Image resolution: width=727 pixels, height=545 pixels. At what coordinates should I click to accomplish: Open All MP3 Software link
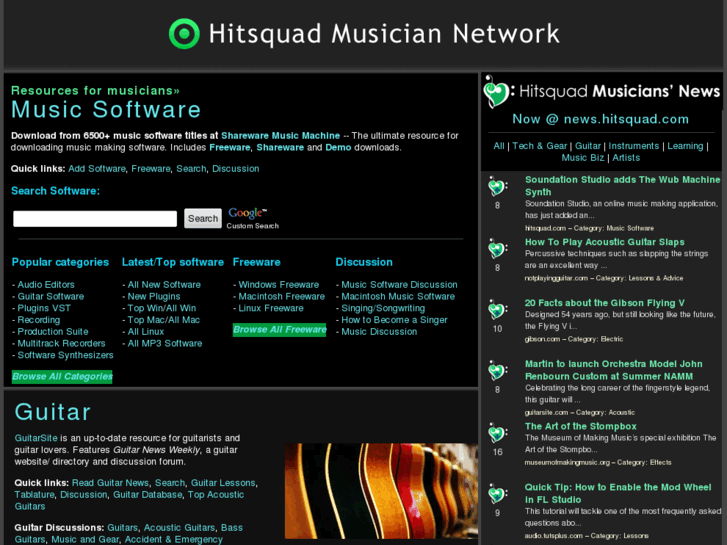pos(165,344)
